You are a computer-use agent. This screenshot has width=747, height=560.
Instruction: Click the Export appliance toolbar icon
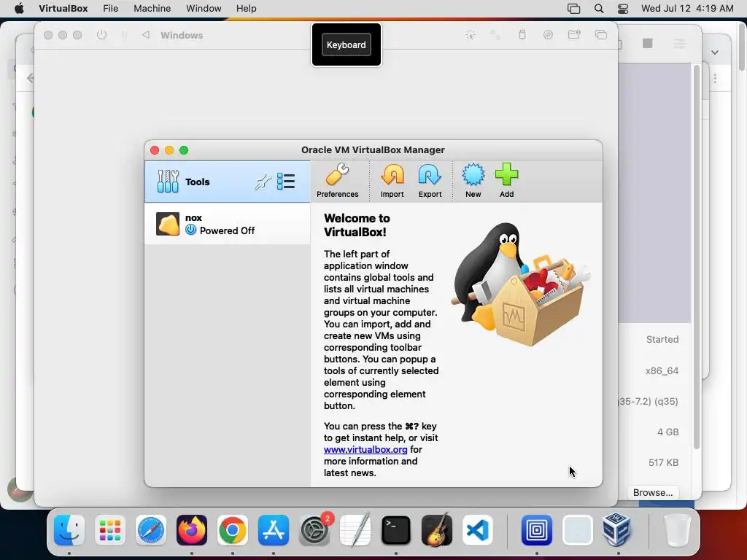pyautogui.click(x=430, y=181)
